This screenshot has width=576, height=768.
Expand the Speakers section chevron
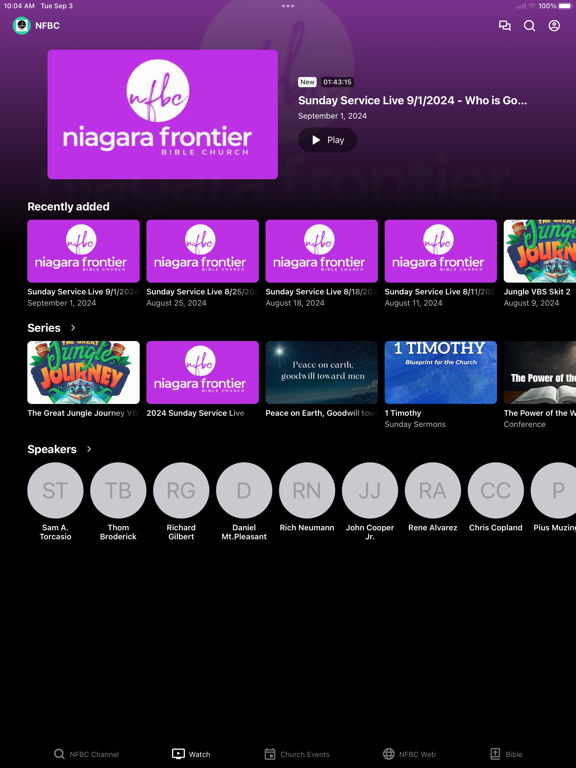tap(89, 449)
